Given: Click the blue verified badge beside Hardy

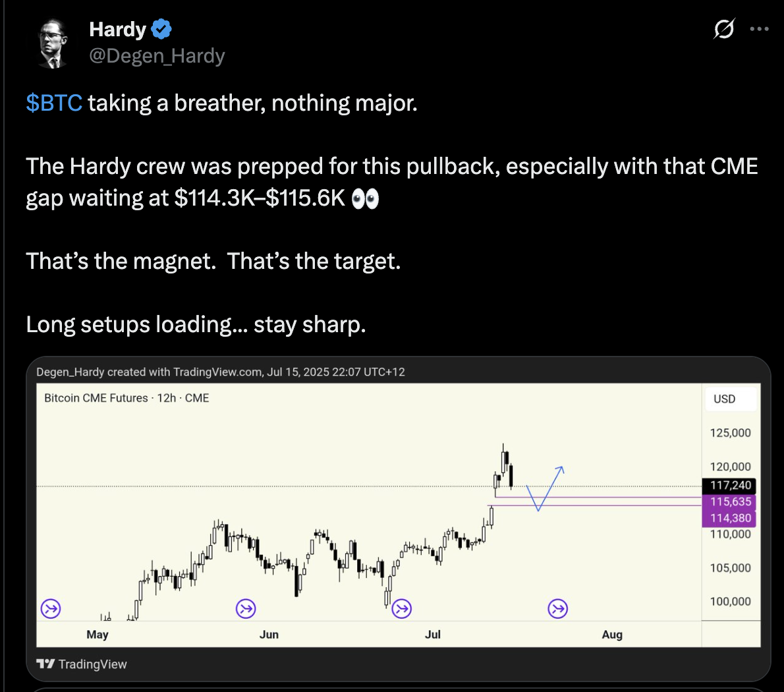Looking at the screenshot, I should coord(161,29).
